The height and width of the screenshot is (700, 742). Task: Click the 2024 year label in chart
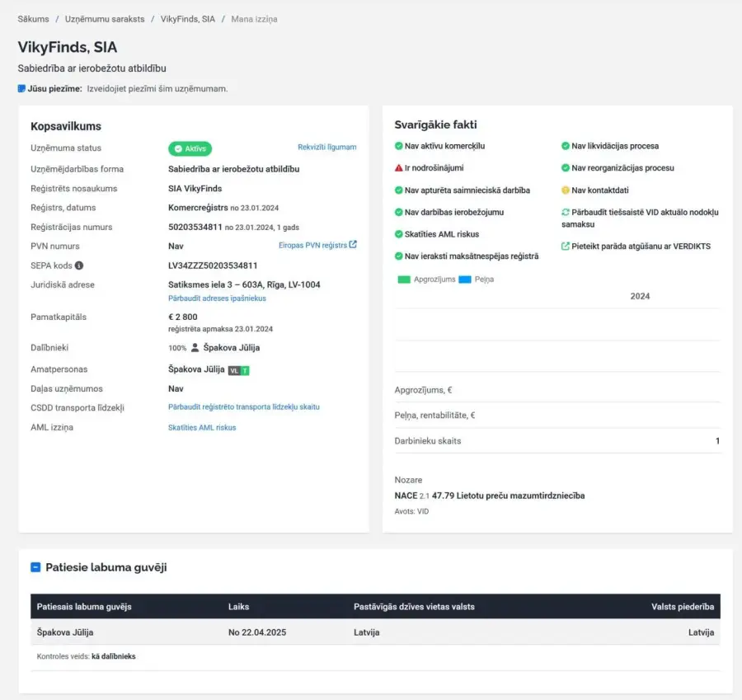point(640,296)
